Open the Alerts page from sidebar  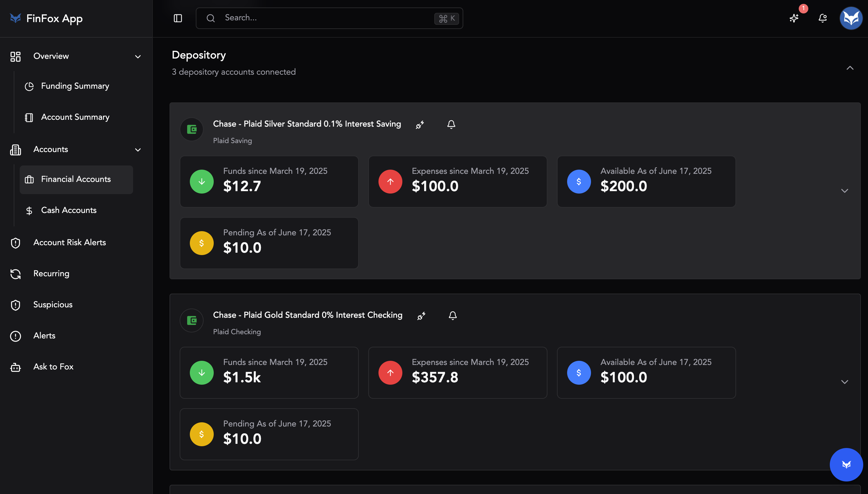[x=44, y=335]
